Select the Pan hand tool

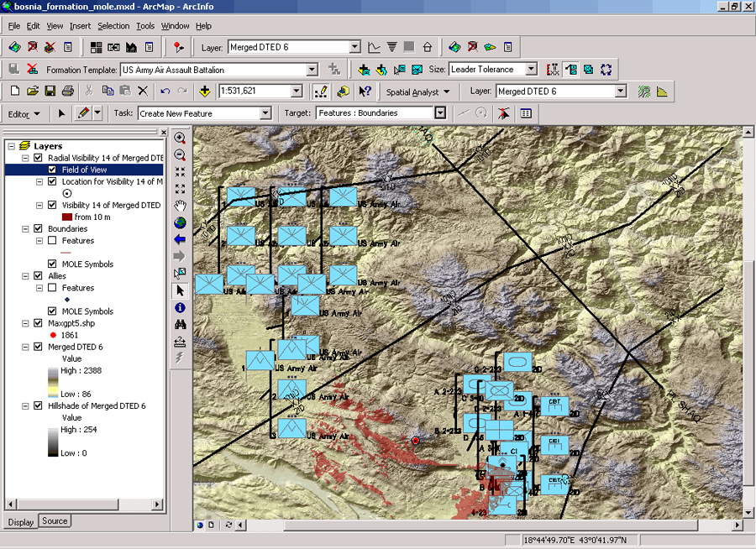tap(180, 206)
